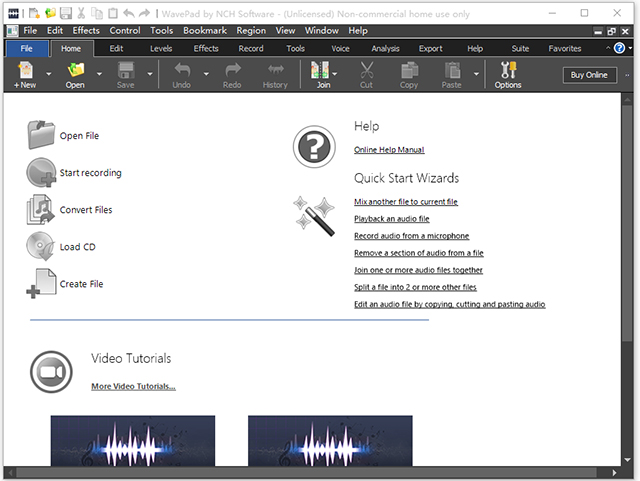Switch to the Export ribbon tab
The image size is (640, 481).
pos(431,49)
